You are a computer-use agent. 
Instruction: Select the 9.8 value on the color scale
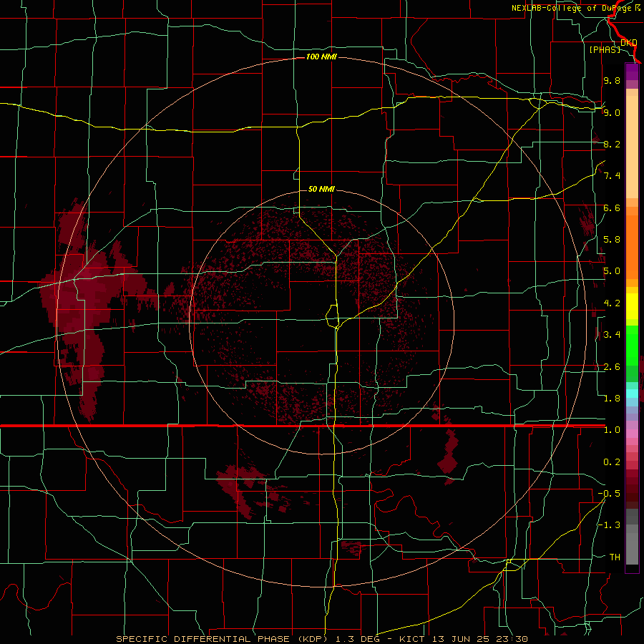pyautogui.click(x=612, y=80)
